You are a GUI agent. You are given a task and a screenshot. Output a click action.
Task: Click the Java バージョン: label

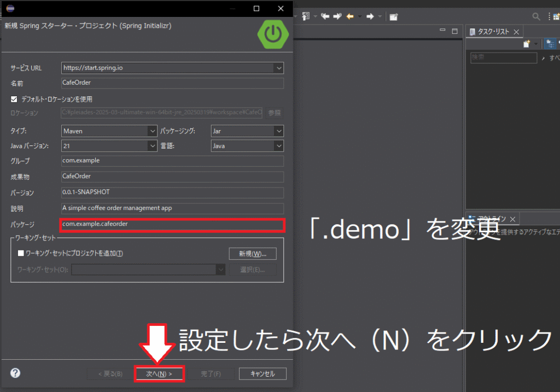[x=30, y=146]
